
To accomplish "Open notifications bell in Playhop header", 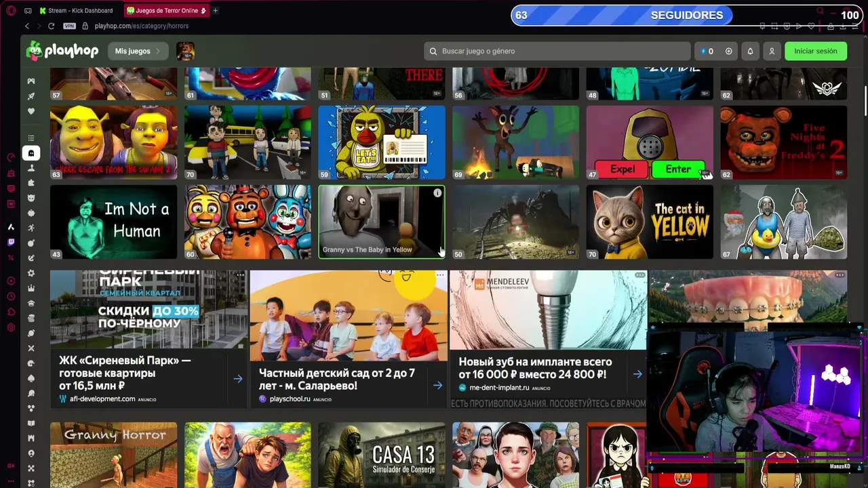I will 750,51.
